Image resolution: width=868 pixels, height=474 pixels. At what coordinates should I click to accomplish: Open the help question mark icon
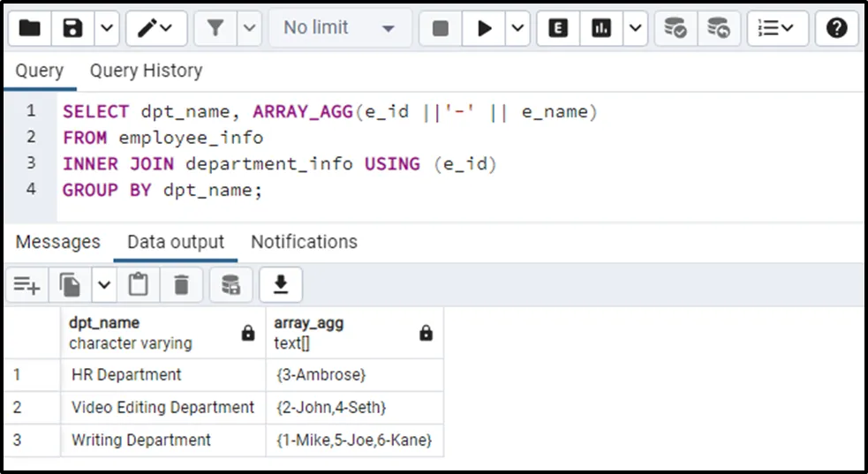click(x=836, y=28)
